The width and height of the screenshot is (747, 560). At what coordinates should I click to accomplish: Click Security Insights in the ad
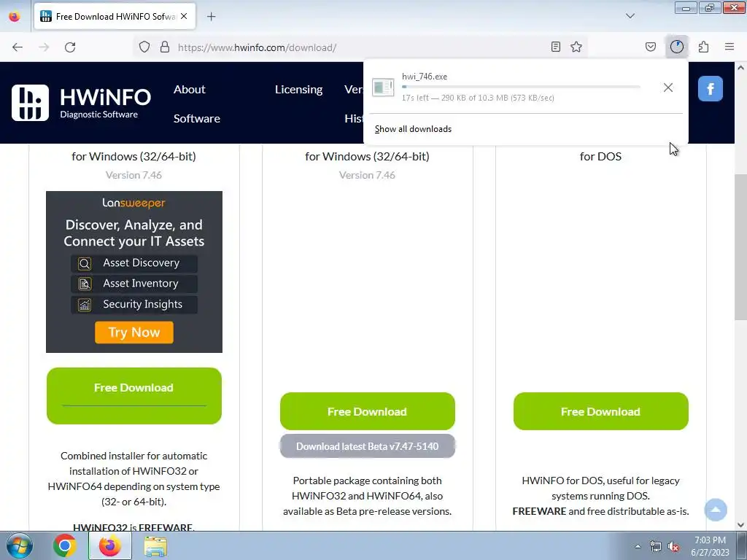(x=134, y=305)
